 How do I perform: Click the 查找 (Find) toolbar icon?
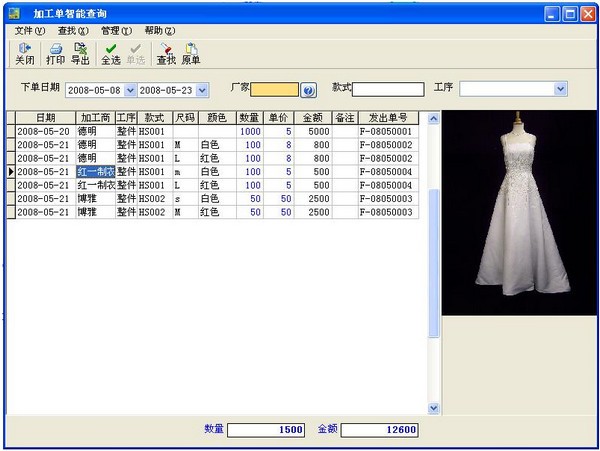click(166, 54)
